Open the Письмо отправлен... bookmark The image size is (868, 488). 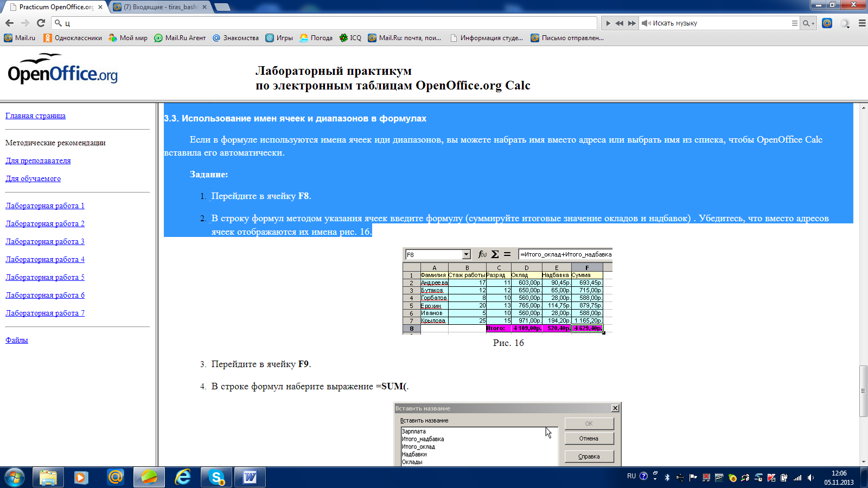[x=567, y=38]
